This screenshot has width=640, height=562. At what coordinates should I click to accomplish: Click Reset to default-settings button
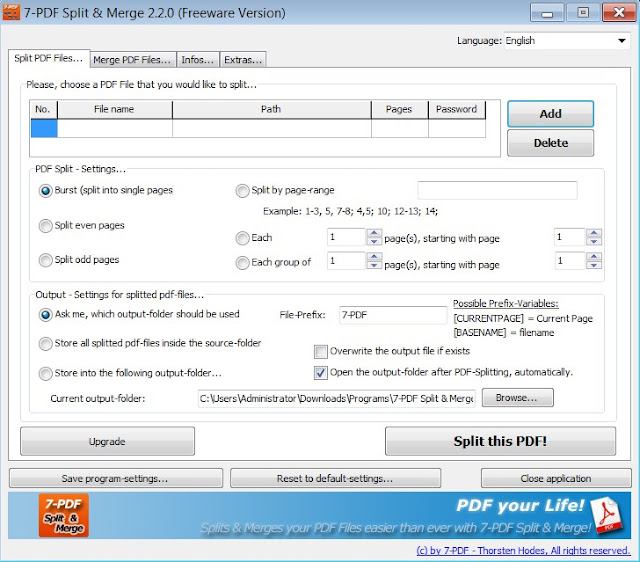tap(335, 478)
